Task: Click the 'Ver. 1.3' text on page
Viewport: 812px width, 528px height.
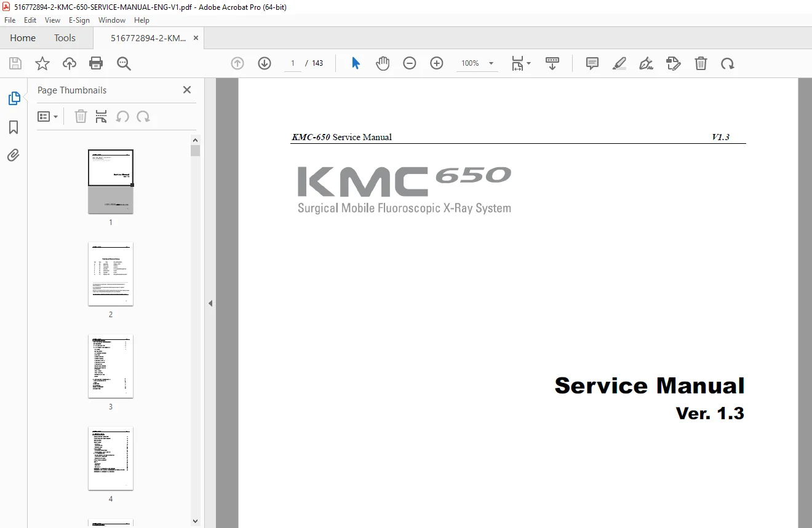Action: click(710, 413)
